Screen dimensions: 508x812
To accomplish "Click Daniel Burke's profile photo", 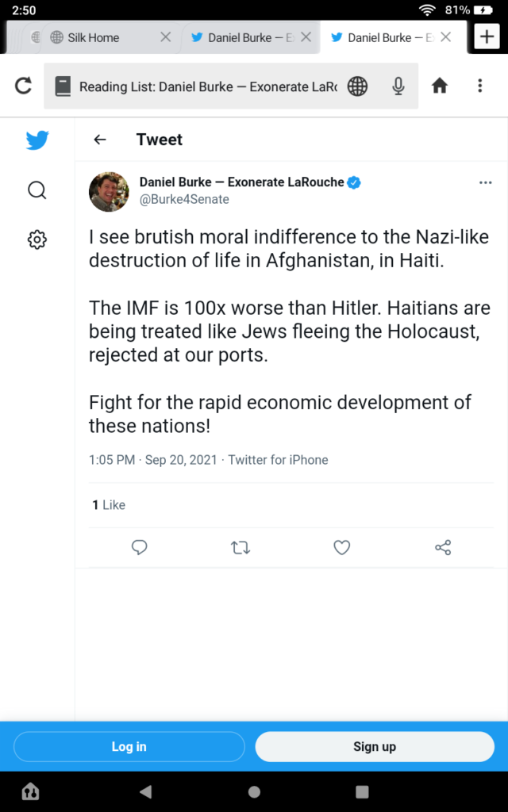I will tap(109, 191).
